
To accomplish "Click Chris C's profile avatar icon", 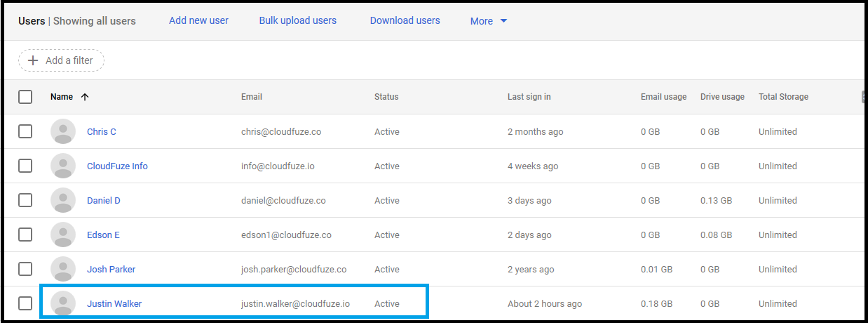I will click(x=63, y=132).
